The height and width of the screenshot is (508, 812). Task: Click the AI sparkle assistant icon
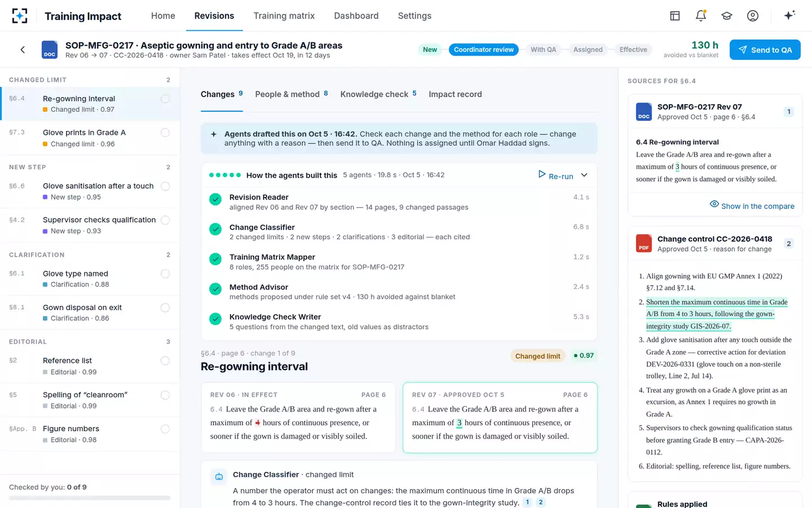tap(789, 15)
